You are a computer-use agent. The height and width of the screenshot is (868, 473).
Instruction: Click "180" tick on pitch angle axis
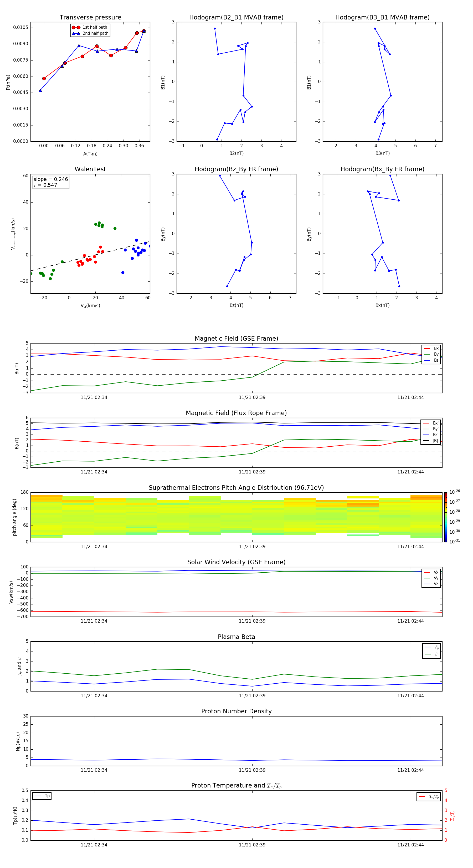pyautogui.click(x=25, y=492)
